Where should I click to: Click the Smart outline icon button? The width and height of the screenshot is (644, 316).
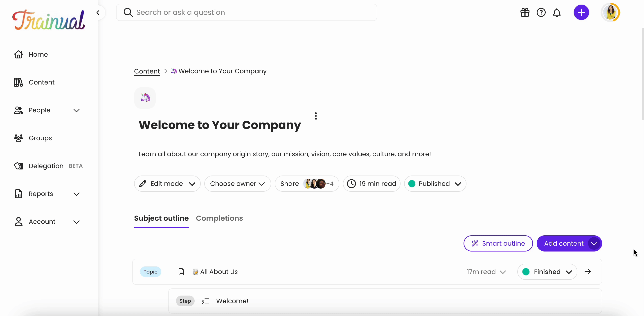(x=476, y=243)
